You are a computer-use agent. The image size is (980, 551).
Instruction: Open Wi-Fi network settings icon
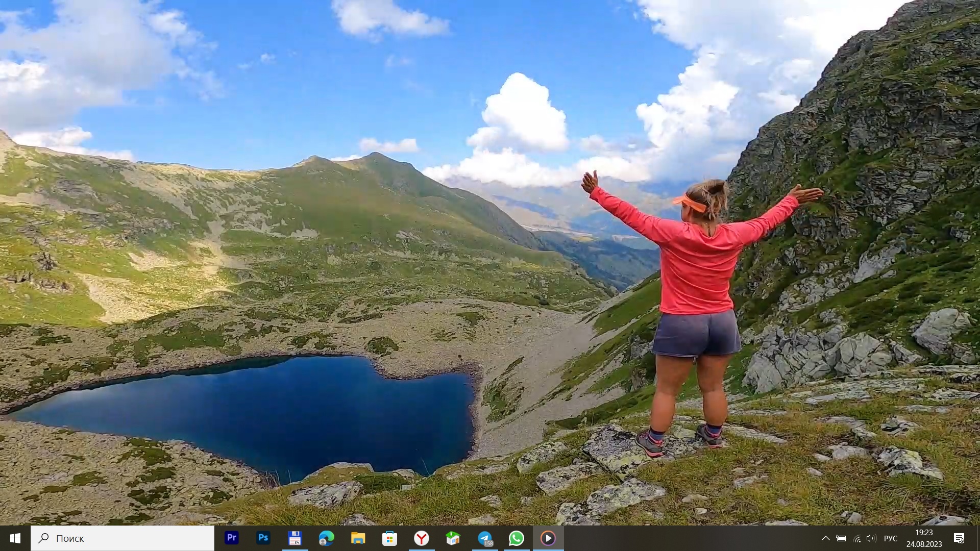click(x=857, y=538)
